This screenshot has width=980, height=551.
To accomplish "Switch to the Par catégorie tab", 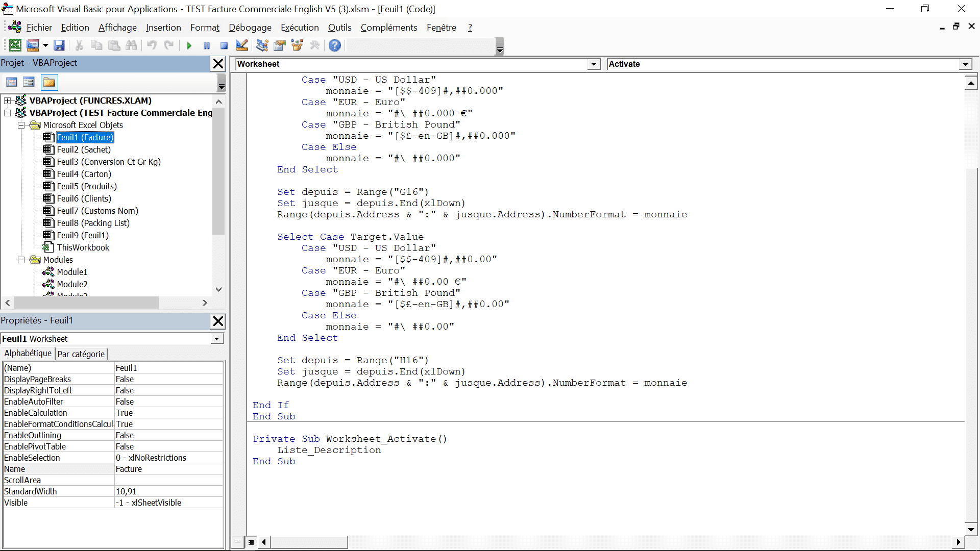I will [x=81, y=354].
